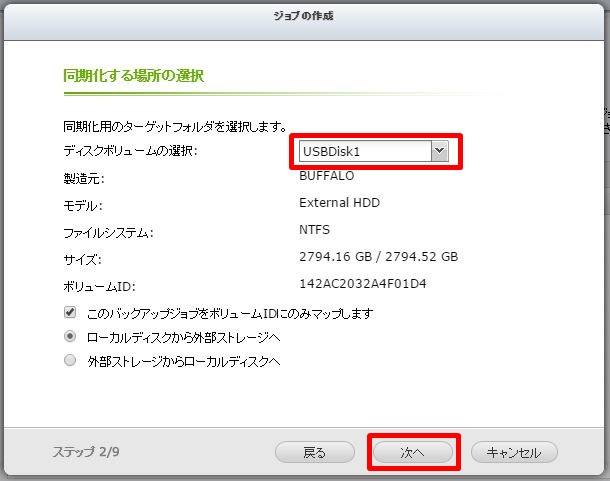Click the 製造元 label
The width and height of the screenshot is (610, 481).
pyautogui.click(x=84, y=179)
